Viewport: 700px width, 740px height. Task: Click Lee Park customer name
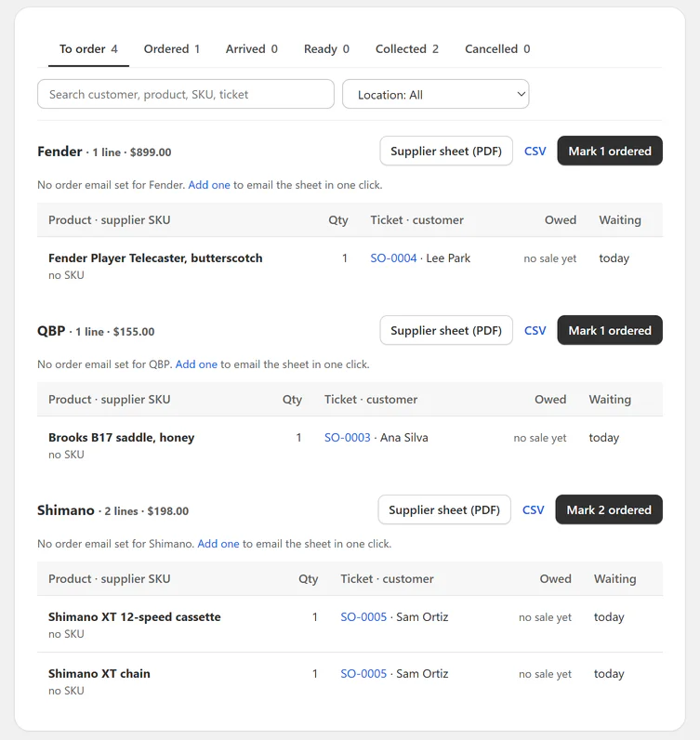(448, 258)
